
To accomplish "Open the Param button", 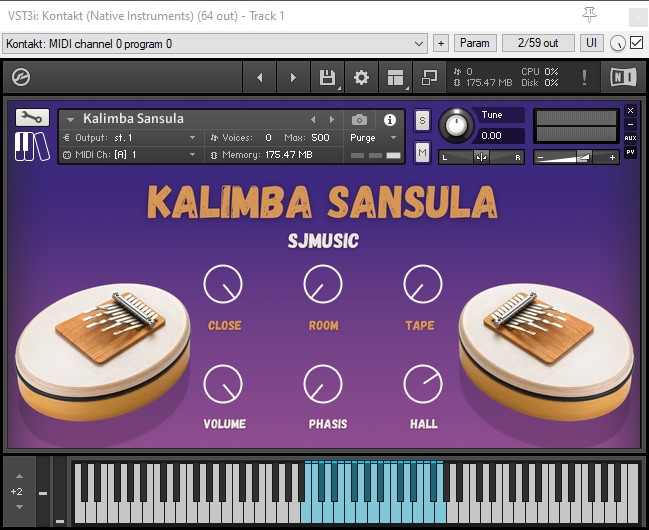I will [x=475, y=43].
